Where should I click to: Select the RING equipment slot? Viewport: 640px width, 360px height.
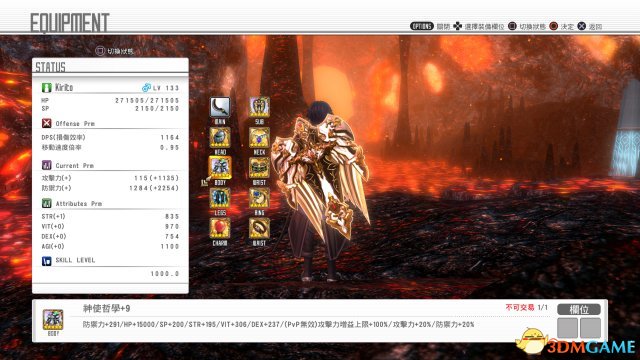pos(259,198)
